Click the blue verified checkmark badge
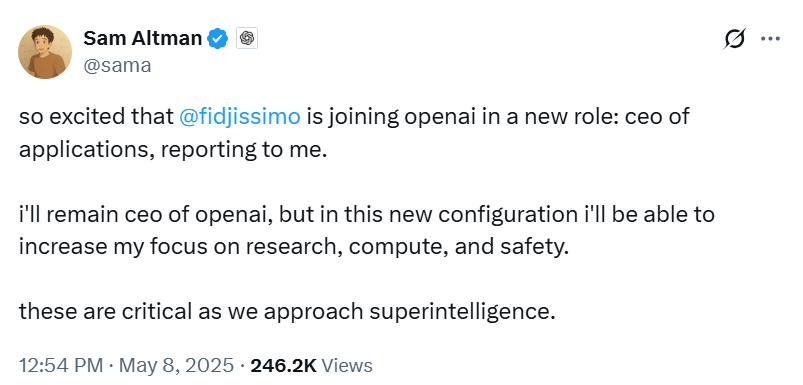 [x=218, y=38]
